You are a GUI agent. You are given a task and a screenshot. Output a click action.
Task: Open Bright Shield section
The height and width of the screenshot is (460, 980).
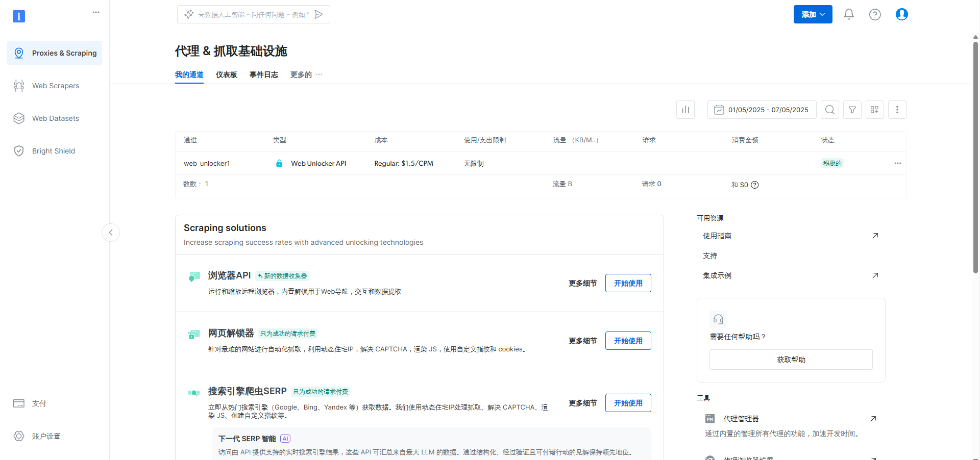pos(54,151)
